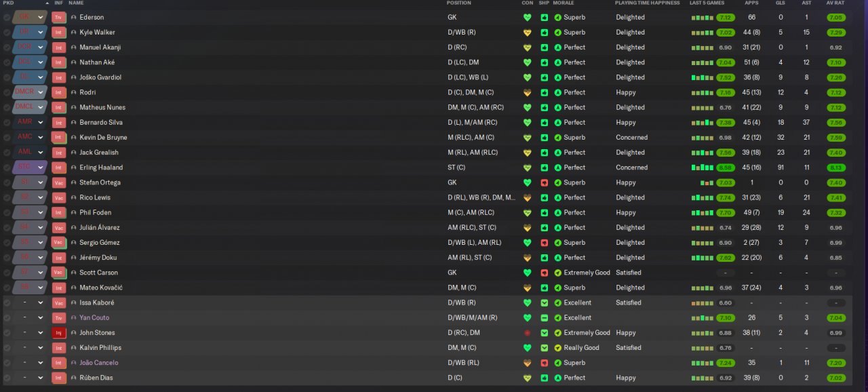Toggle the selection tick for Issa Kaboré
The height and width of the screenshot is (392, 868).
[x=7, y=303]
